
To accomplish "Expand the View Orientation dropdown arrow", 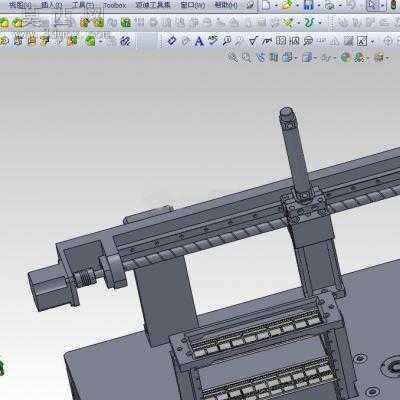I will click(296, 58).
